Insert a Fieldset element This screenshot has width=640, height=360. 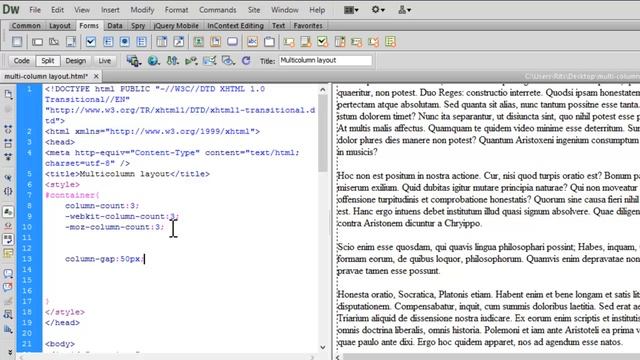point(269,42)
